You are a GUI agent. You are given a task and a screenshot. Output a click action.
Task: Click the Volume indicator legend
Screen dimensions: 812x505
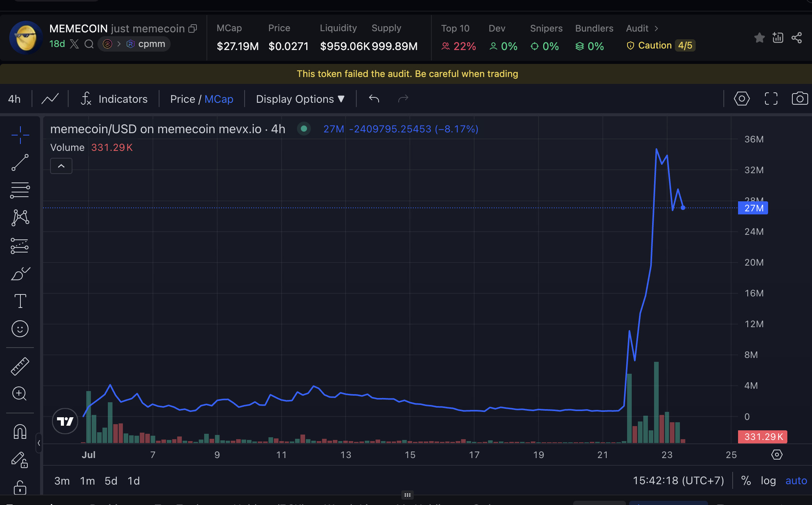coord(91,147)
